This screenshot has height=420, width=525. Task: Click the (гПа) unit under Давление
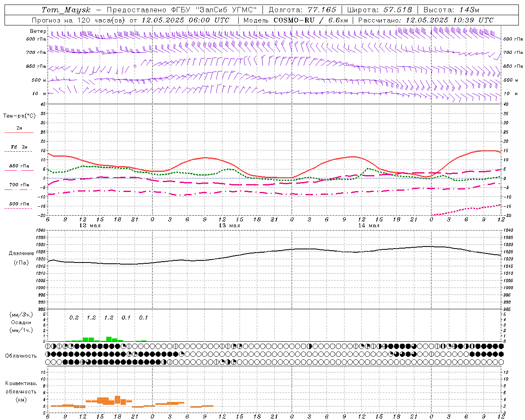coord(21,262)
